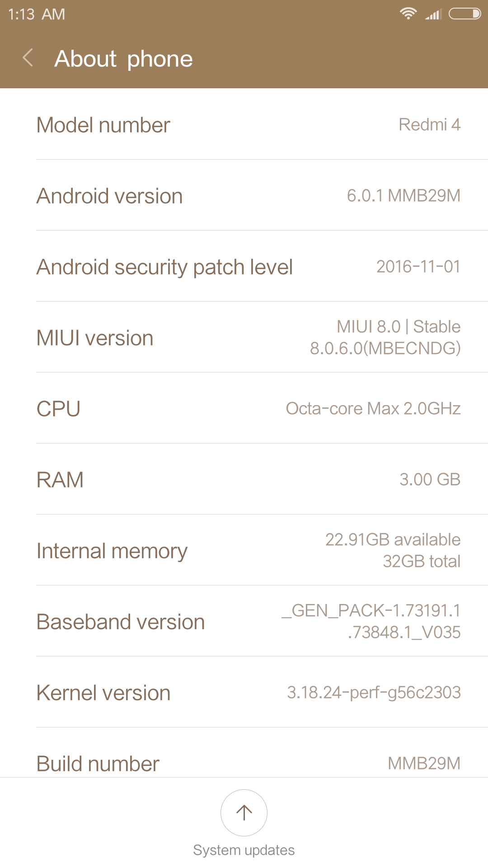The width and height of the screenshot is (488, 868).
Task: Tap the System updates arrow icon
Action: [x=244, y=812]
